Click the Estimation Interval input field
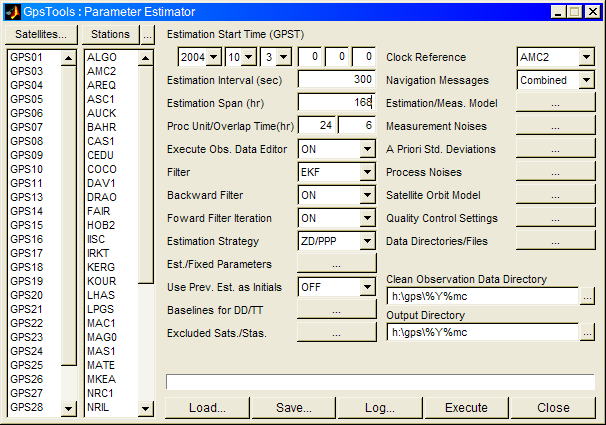The width and height of the screenshot is (606, 425). 336,80
